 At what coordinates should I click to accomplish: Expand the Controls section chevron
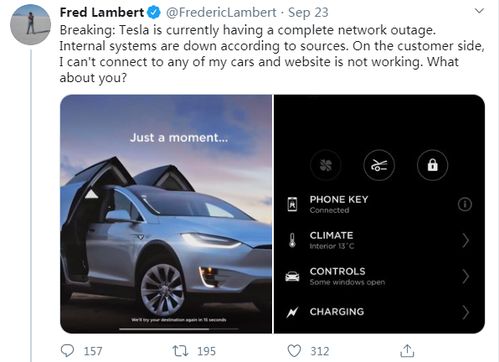[466, 276]
